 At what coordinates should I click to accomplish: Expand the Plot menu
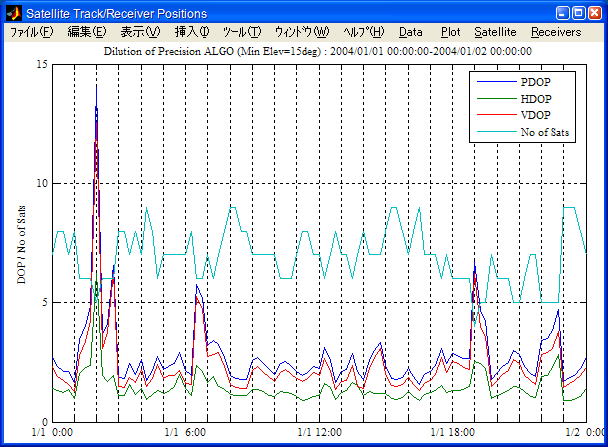point(451,32)
